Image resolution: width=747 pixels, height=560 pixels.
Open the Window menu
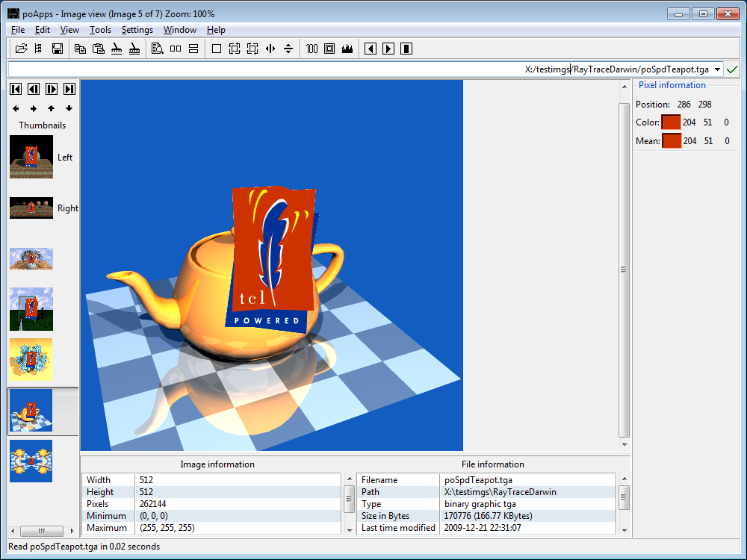click(179, 30)
